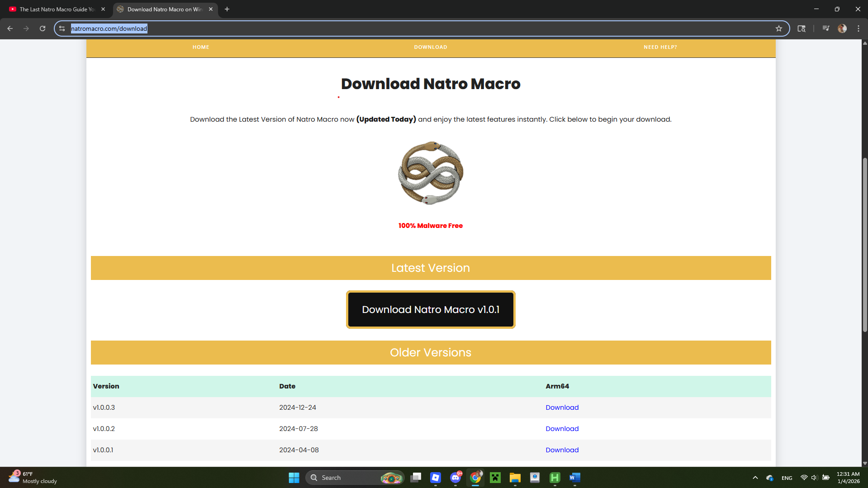Open the Chrome profile avatar
The image size is (868, 488).
[x=842, y=28]
